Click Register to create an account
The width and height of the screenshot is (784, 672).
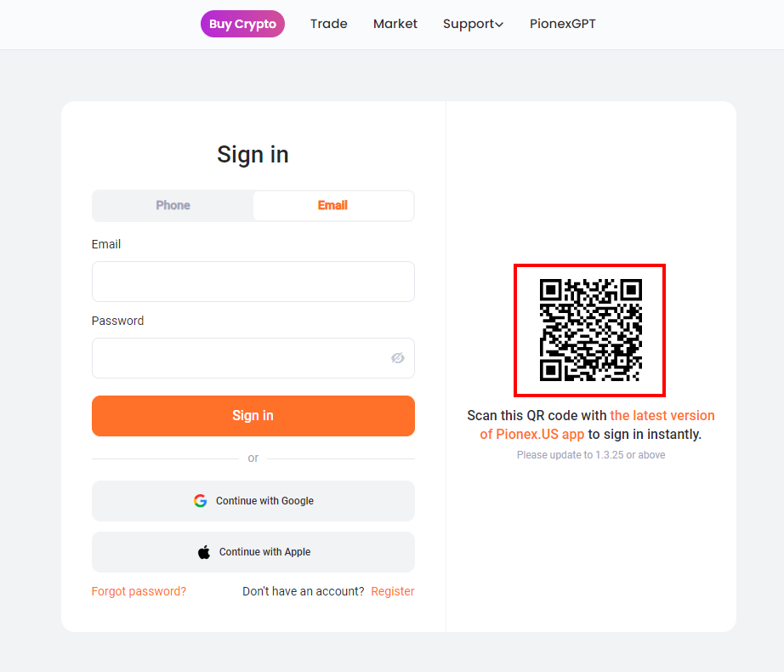(x=392, y=590)
